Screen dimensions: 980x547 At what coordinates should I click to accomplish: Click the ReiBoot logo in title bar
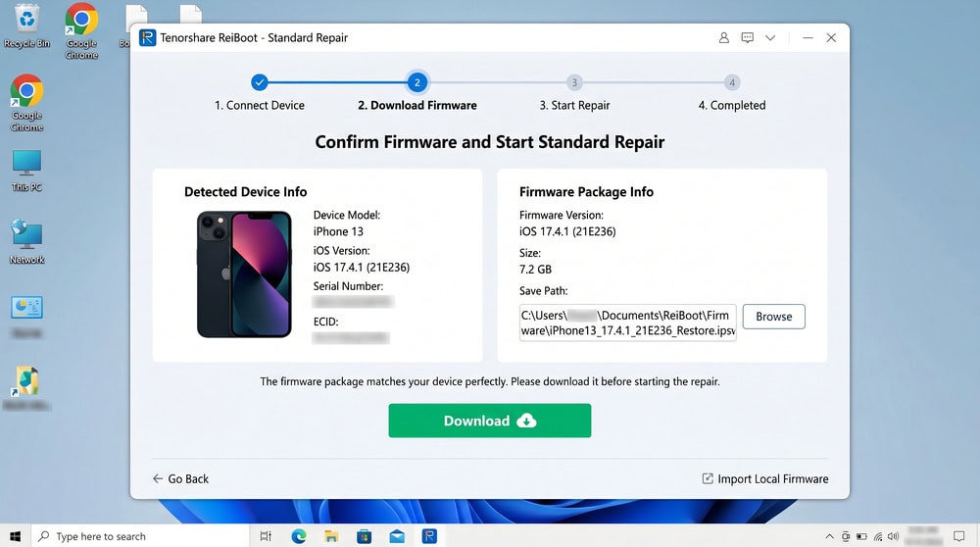coord(148,37)
